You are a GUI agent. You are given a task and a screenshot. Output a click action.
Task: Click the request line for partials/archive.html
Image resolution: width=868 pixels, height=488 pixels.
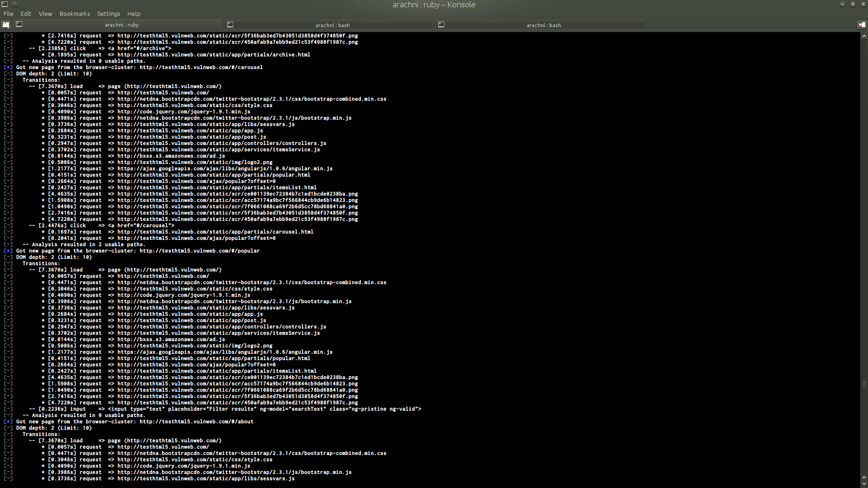tap(176, 55)
